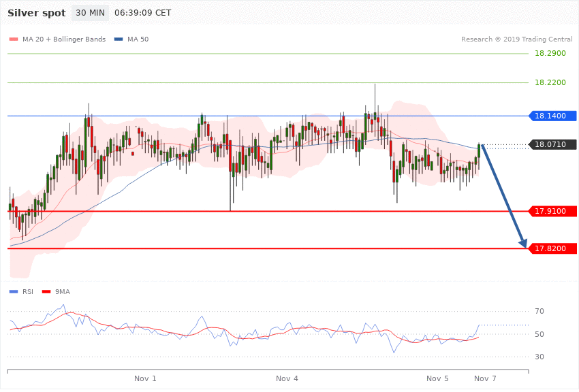This screenshot has width=579, height=392.
Task: Click the Silver spot chart title
Action: [37, 13]
